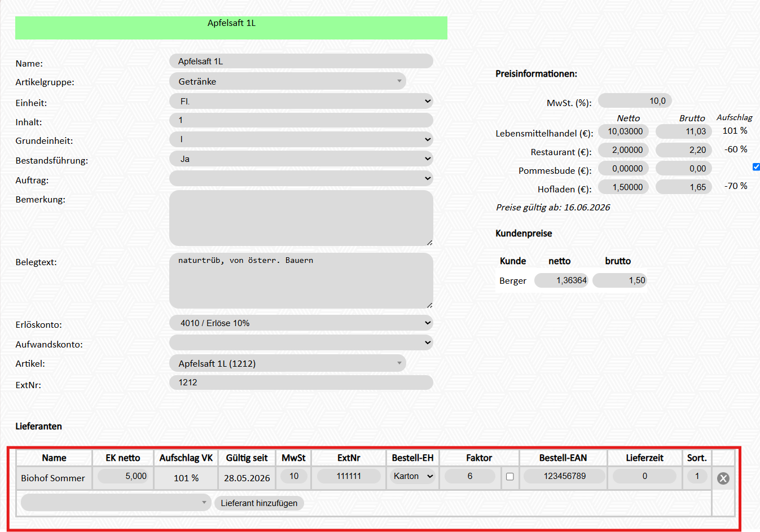Click the supplier MwSt field 10
Viewport: 760px width, 532px height.
coord(294,476)
